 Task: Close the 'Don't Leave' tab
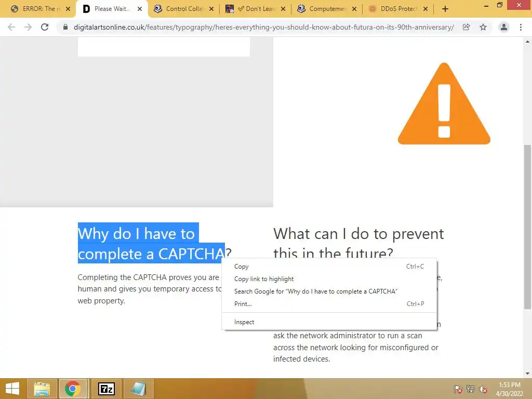(x=283, y=9)
